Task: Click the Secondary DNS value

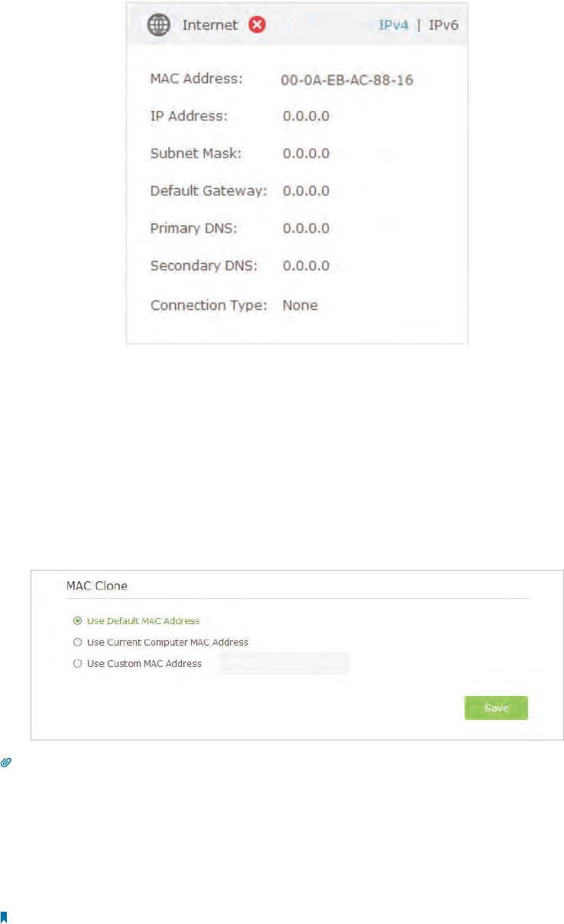Action: pos(306,266)
